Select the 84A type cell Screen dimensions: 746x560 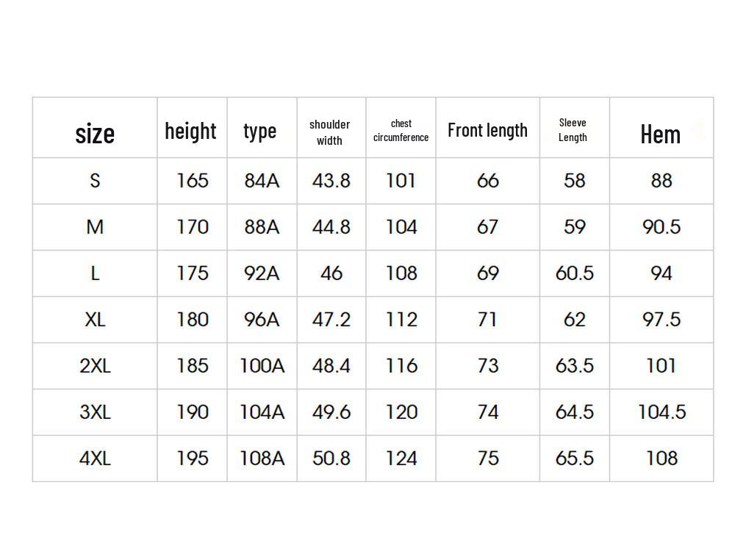pyautogui.click(x=262, y=180)
